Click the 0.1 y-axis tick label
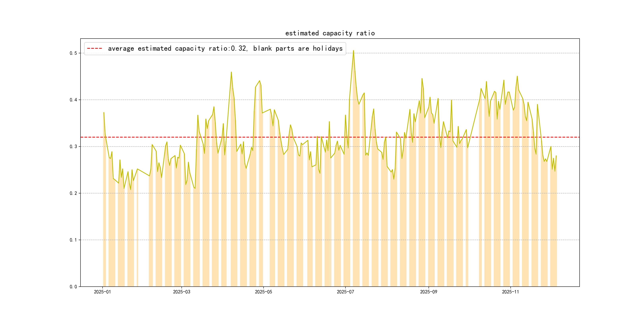This screenshot has height=322, width=644. [73, 240]
